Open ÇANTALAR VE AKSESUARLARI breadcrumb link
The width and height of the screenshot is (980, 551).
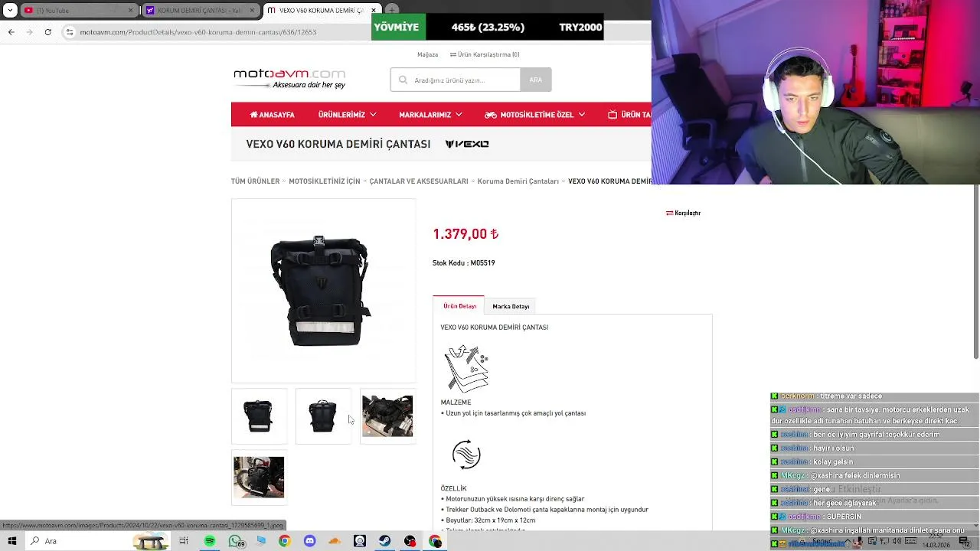tap(419, 181)
